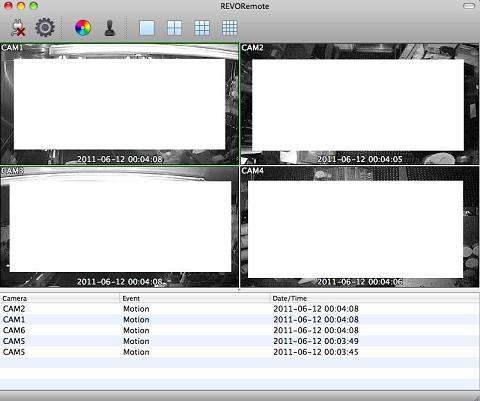Open the color wheel adjustment tool
480x401 pixels.
tap(83, 28)
